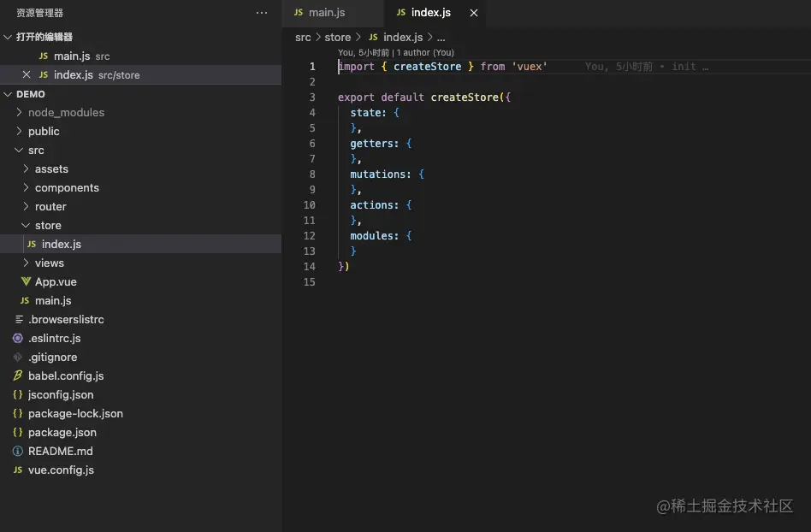Click 'state:' on line 4

coord(368,113)
